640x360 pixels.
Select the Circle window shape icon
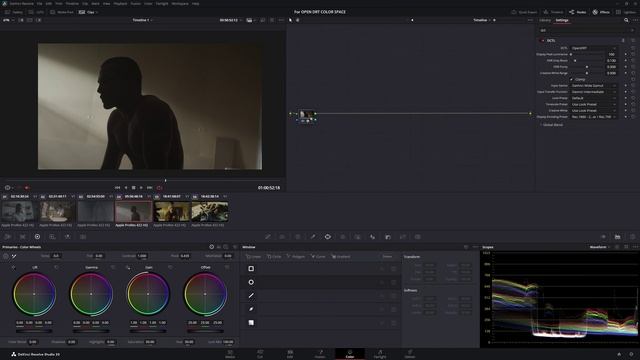[251, 282]
